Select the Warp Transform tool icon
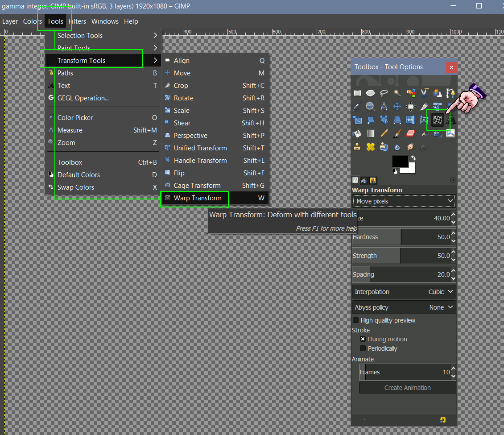504x435 pixels. [438, 120]
